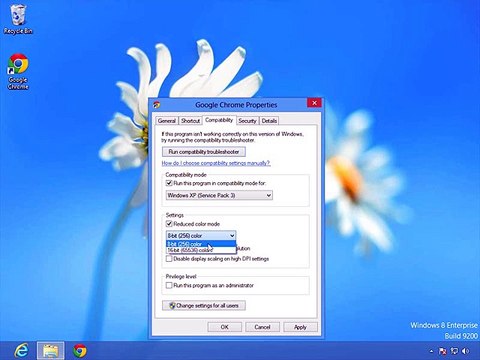The image size is (480, 360).
Task: Expand the Windows XP (Service Pack 3) dropdown
Action: 219,195
